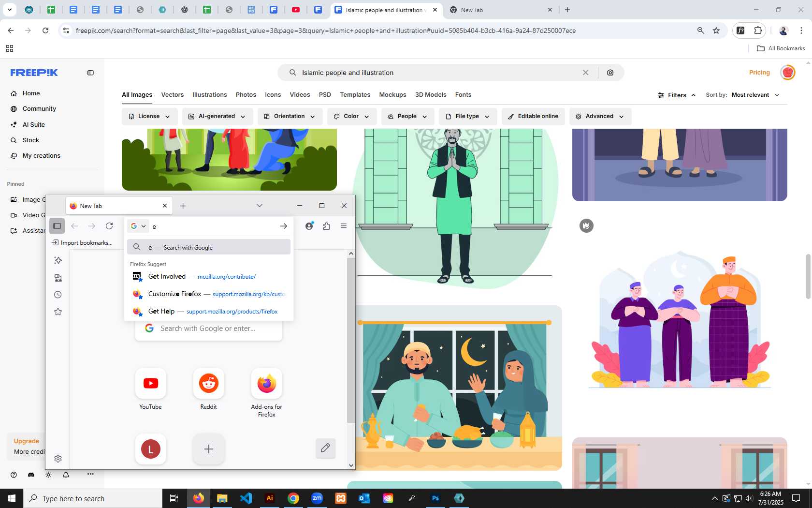Open the Pricing link
The width and height of the screenshot is (812, 508).
pyautogui.click(x=759, y=73)
